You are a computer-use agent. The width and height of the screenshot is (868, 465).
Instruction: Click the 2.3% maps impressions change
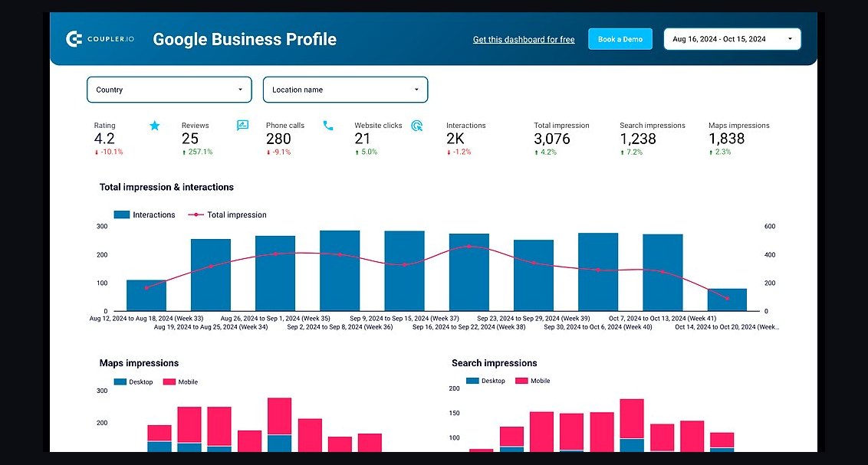720,152
